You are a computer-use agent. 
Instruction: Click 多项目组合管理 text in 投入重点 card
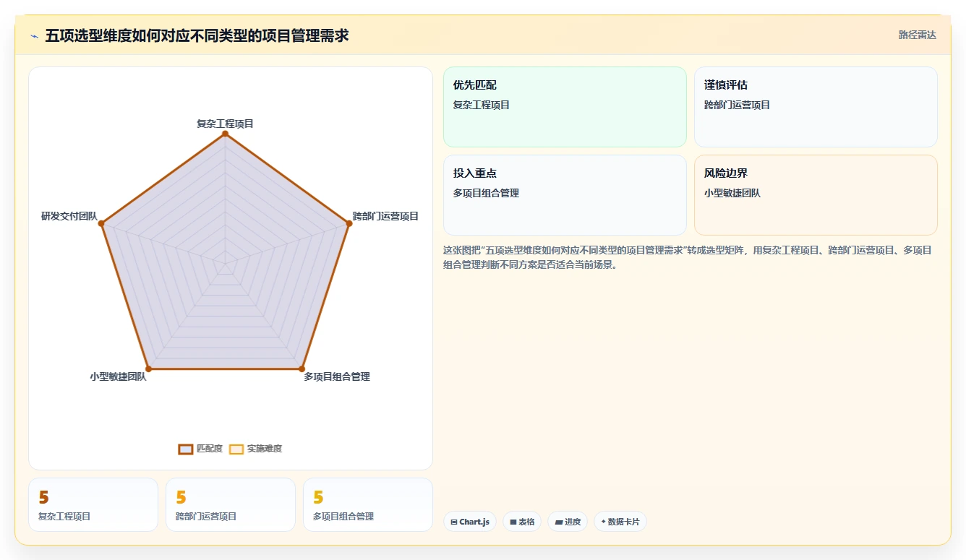click(486, 193)
